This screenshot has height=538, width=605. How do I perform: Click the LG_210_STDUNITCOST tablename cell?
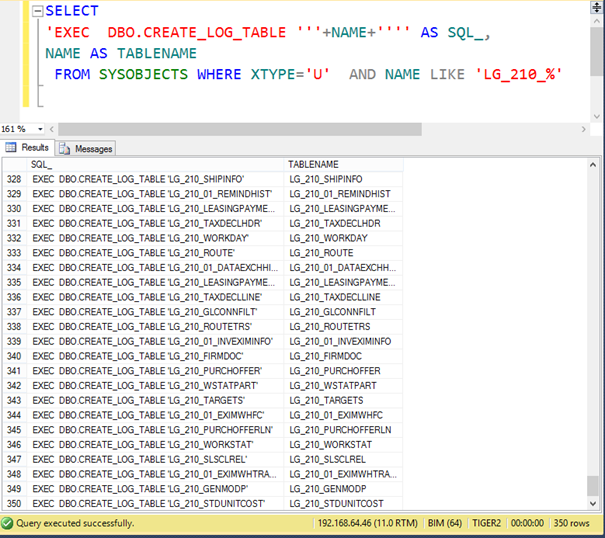[x=343, y=504]
